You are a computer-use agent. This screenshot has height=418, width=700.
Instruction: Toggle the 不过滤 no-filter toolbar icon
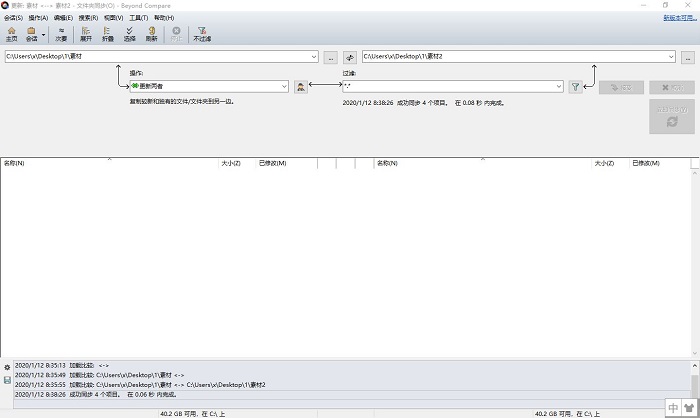click(202, 34)
